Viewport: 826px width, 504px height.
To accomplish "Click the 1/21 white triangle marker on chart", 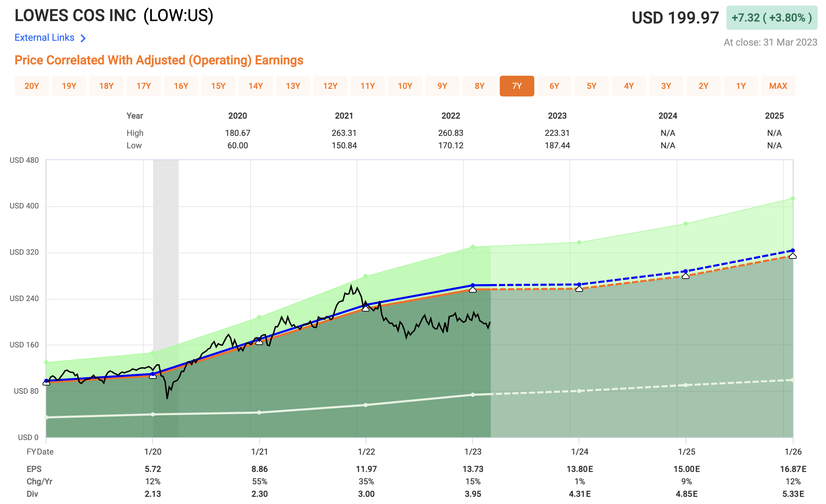I will click(259, 342).
